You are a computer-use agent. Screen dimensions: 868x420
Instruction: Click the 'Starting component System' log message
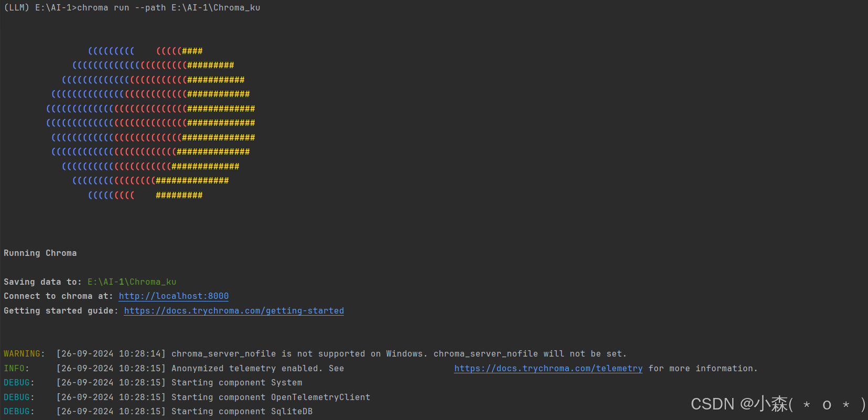pyautogui.click(x=237, y=383)
